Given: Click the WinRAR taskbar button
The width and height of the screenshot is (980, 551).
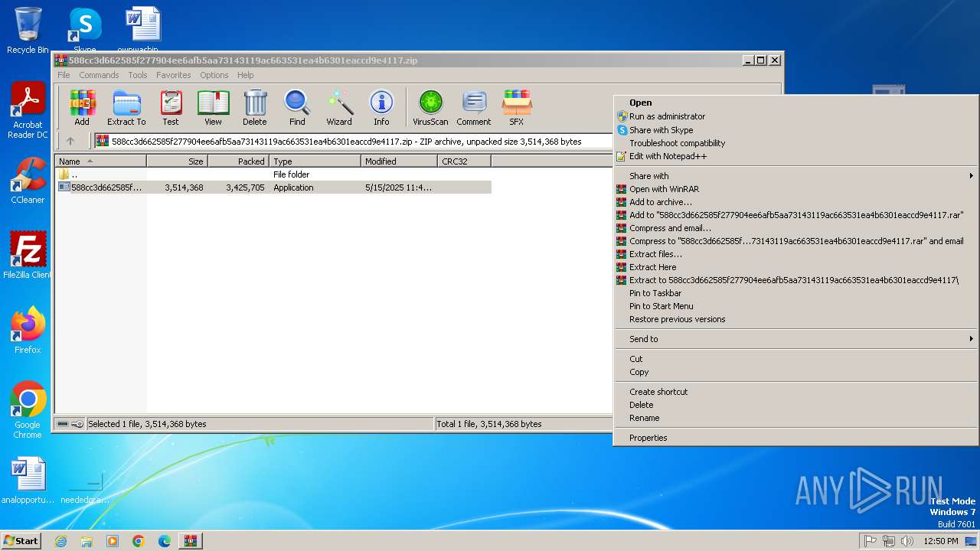Looking at the screenshot, I should pos(191,541).
